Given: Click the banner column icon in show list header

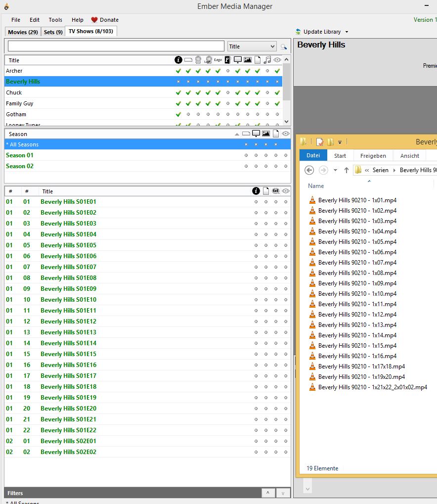Looking at the screenshot, I should 188,60.
